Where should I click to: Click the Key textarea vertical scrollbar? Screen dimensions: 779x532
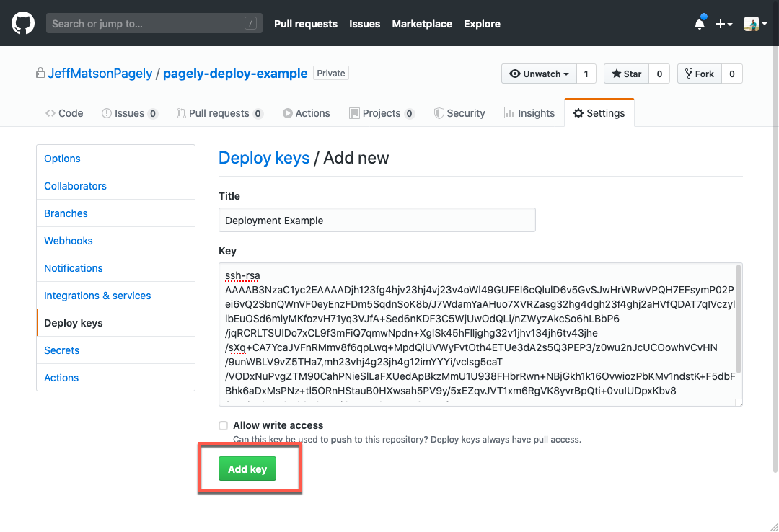[739, 319]
